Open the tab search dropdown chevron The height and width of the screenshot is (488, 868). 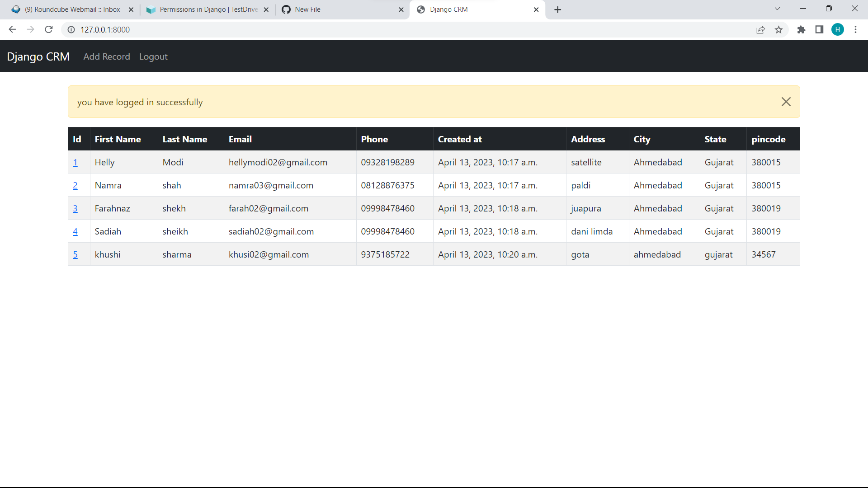tap(777, 8)
